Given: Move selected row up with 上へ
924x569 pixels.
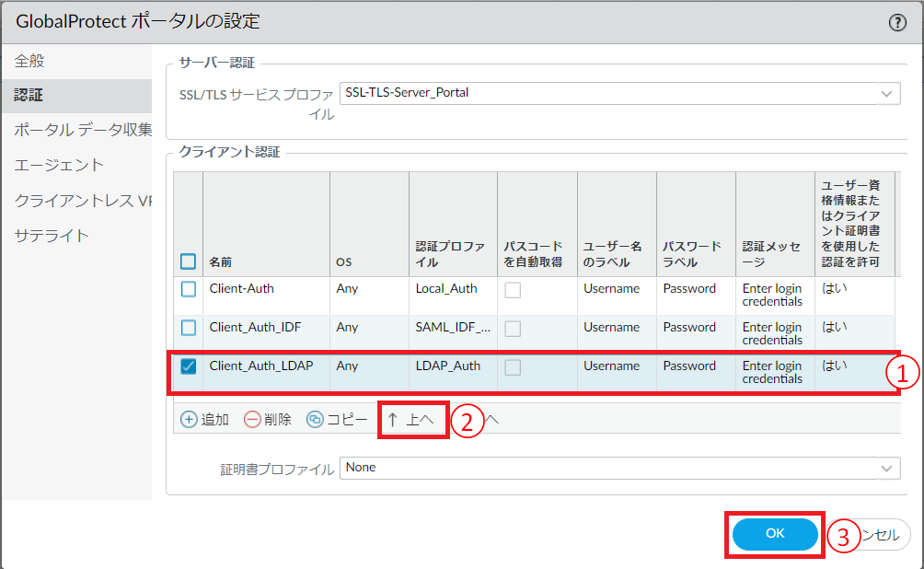Looking at the screenshot, I should click(x=412, y=419).
